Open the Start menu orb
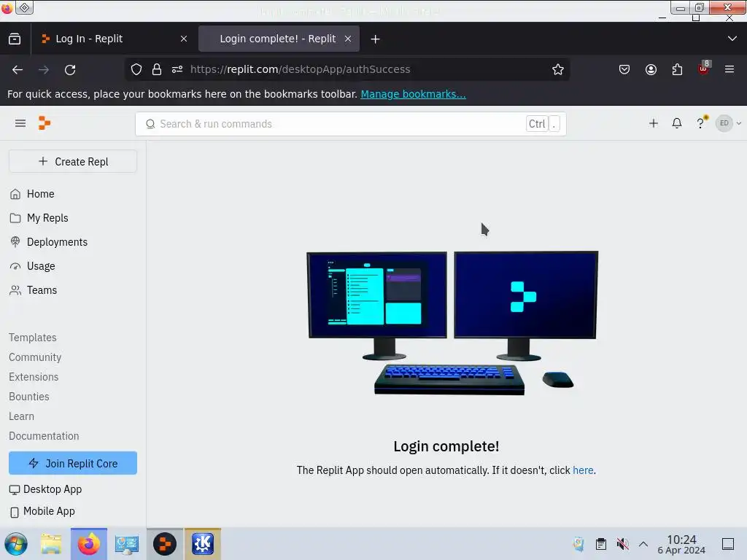Viewport: 747px width, 560px height. pos(16,544)
